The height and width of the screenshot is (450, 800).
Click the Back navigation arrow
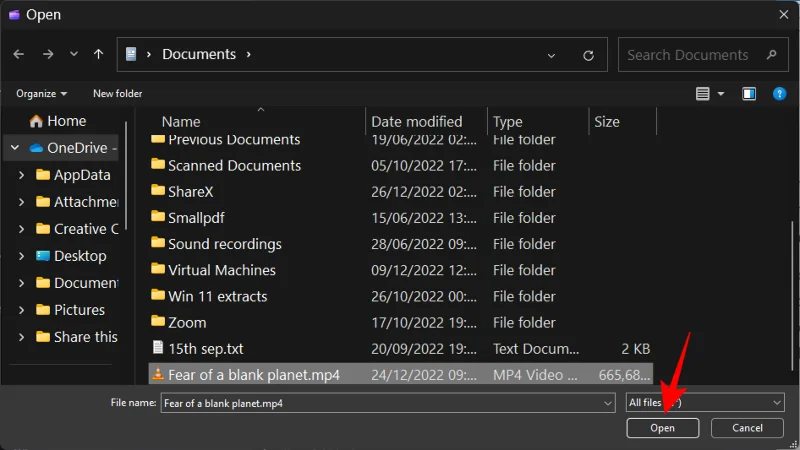click(x=21, y=54)
